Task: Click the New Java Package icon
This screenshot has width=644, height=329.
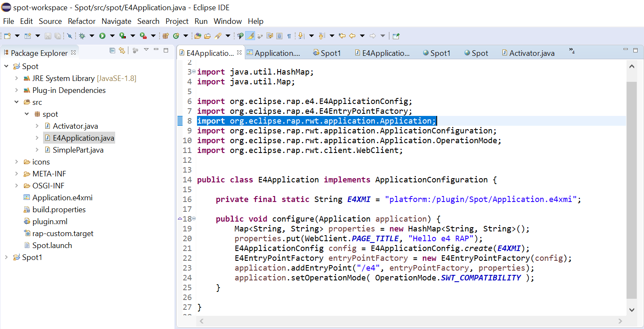Action: click(165, 36)
